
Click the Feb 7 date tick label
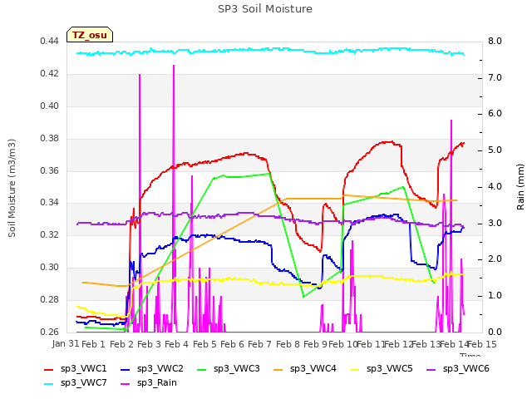coord(259,344)
